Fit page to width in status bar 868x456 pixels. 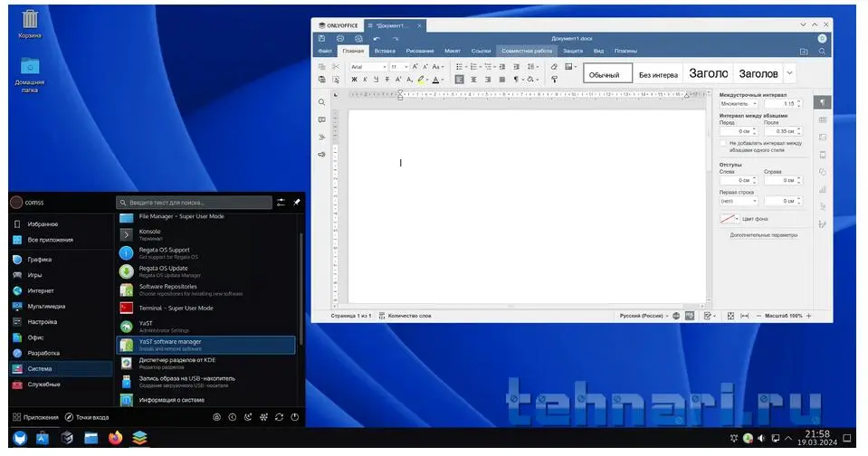pos(745,316)
